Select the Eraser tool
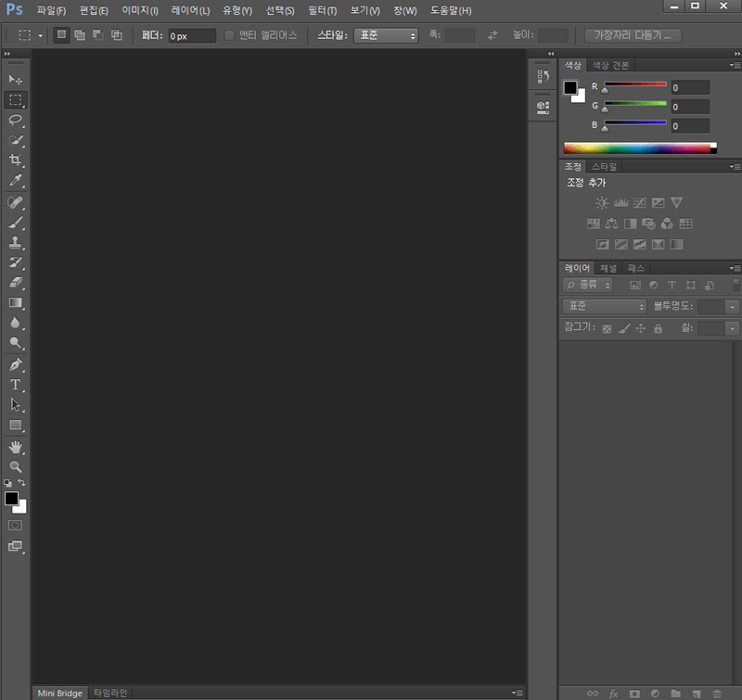 tap(15, 283)
